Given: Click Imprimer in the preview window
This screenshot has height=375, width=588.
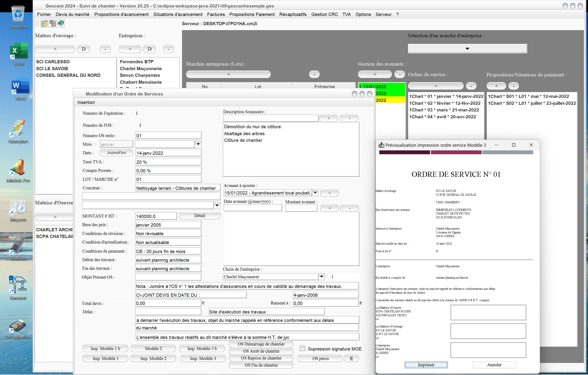Looking at the screenshot, I should [x=426, y=365].
